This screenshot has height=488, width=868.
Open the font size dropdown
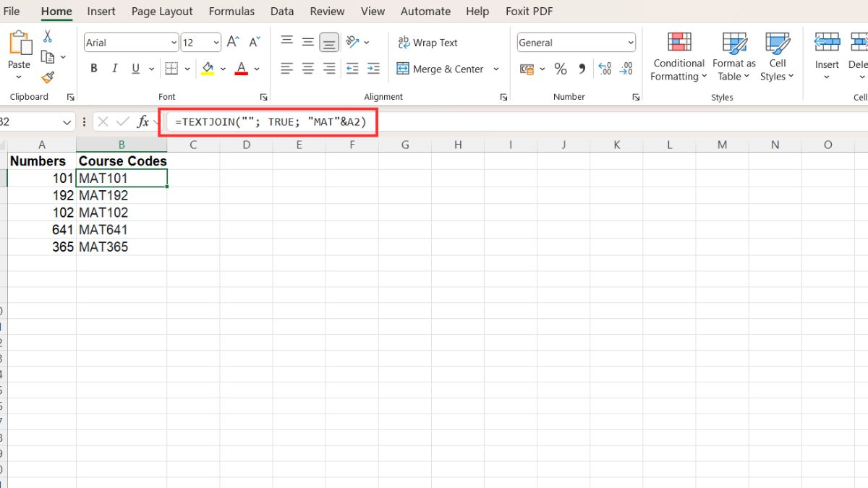(216, 42)
